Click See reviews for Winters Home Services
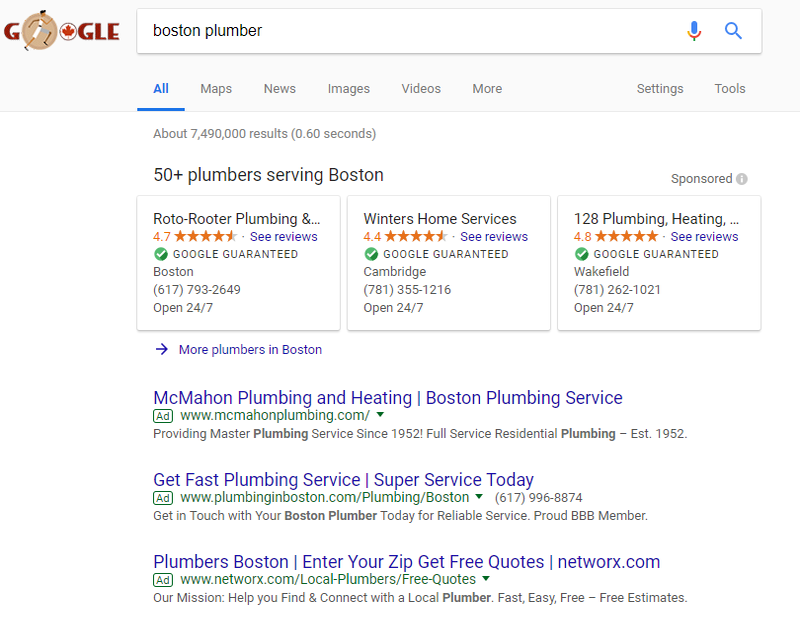The height and width of the screenshot is (619, 800). click(493, 236)
